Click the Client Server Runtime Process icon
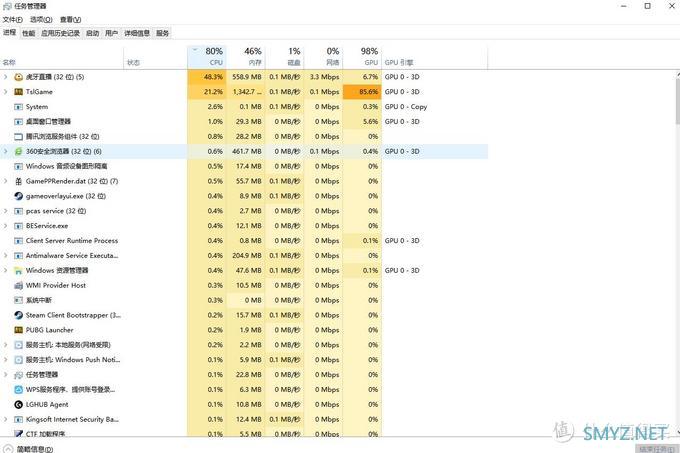The height and width of the screenshot is (453, 680). pos(18,241)
